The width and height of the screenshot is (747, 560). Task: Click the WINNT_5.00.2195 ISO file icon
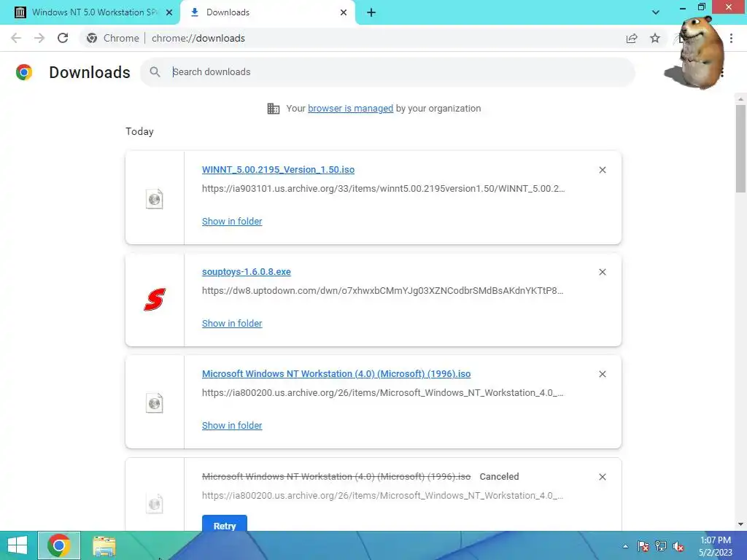point(155,198)
